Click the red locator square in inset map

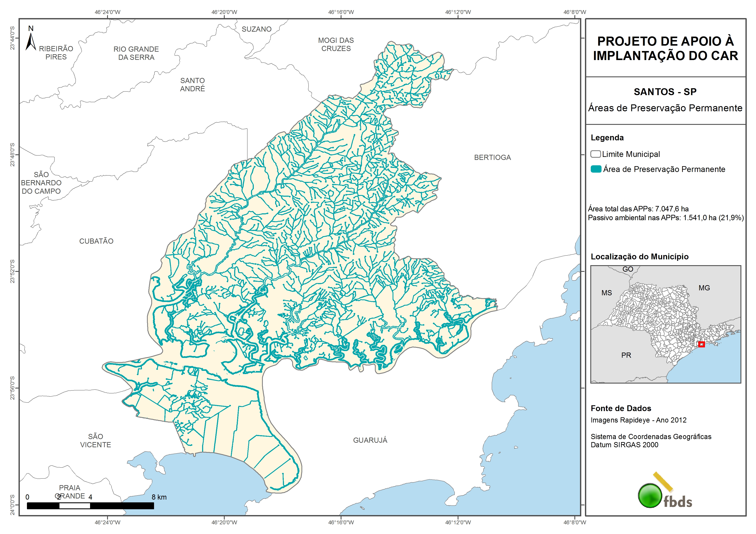[x=701, y=344]
